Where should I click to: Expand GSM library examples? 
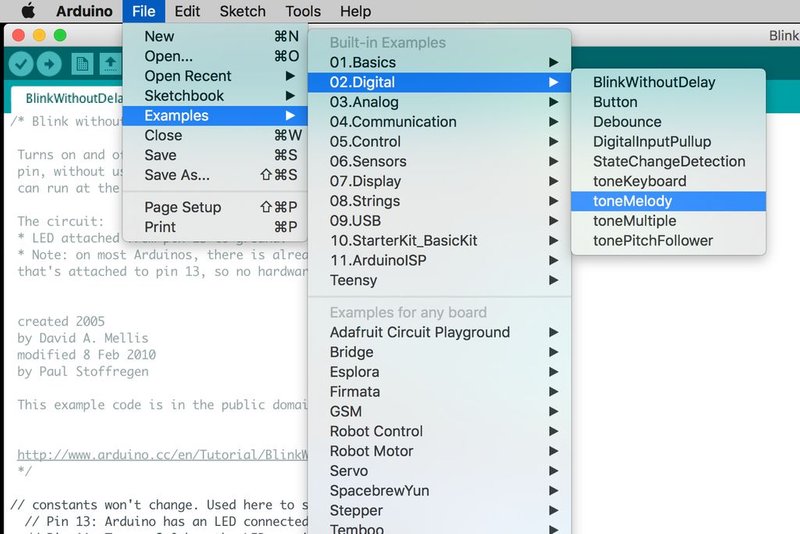(439, 412)
